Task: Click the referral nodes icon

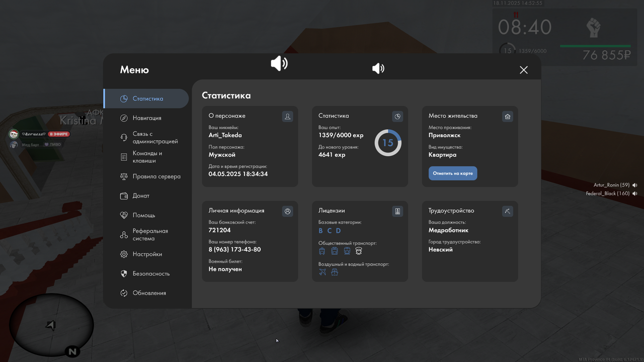Action: tap(124, 235)
